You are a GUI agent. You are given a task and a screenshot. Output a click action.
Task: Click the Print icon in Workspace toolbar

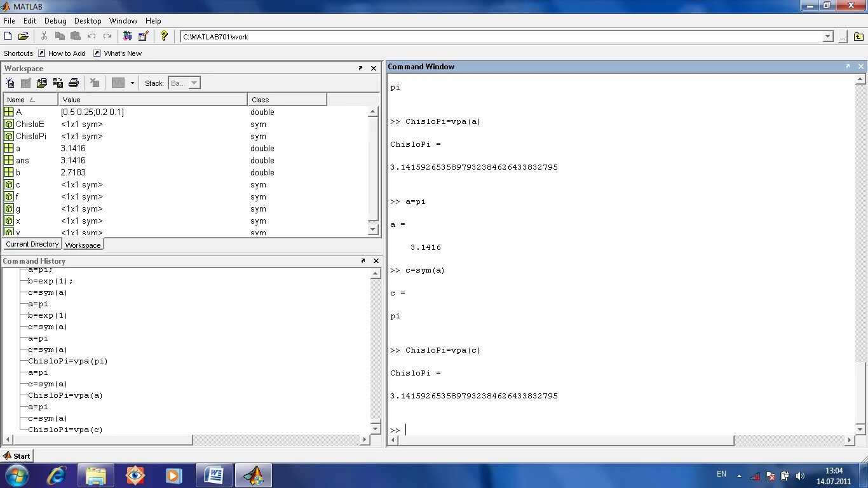pos(74,83)
